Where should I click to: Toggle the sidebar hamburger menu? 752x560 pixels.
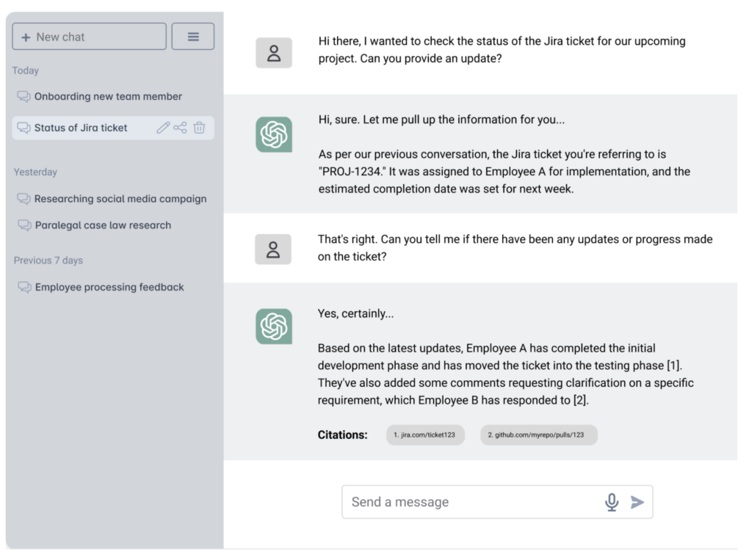click(x=193, y=37)
